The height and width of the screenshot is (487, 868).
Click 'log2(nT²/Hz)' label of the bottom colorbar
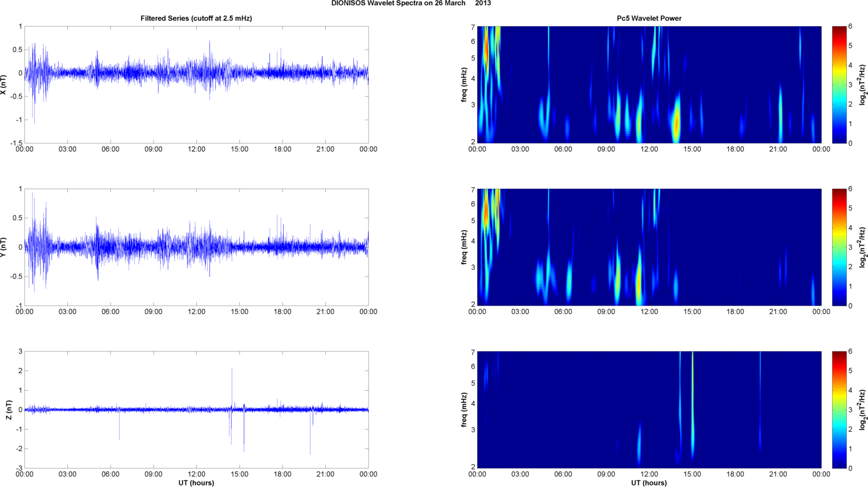click(x=863, y=409)
